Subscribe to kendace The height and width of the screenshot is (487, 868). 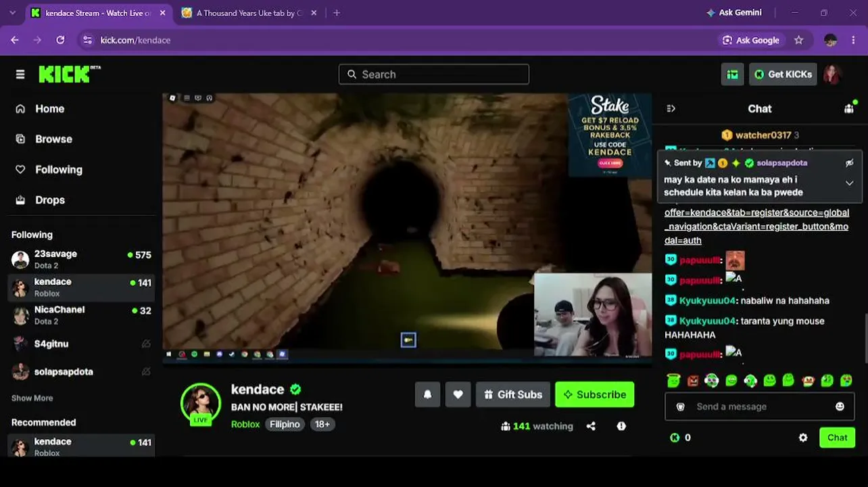595,394
